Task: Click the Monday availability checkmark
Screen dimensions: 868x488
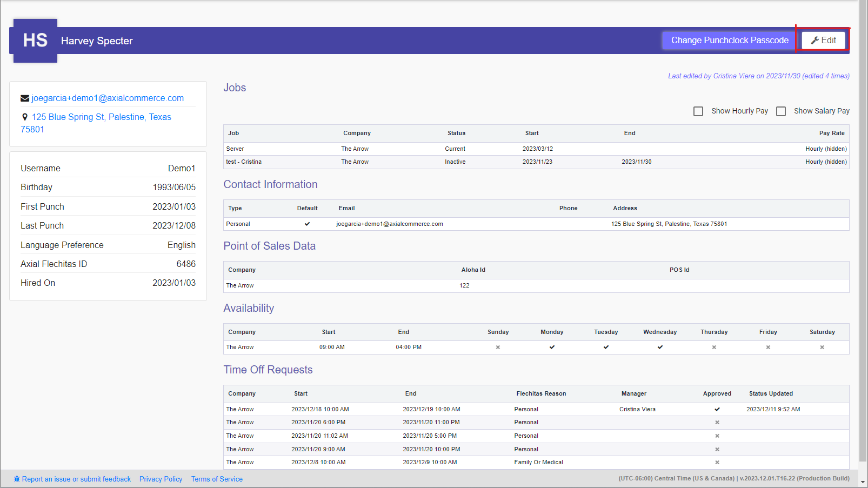Action: coord(552,347)
